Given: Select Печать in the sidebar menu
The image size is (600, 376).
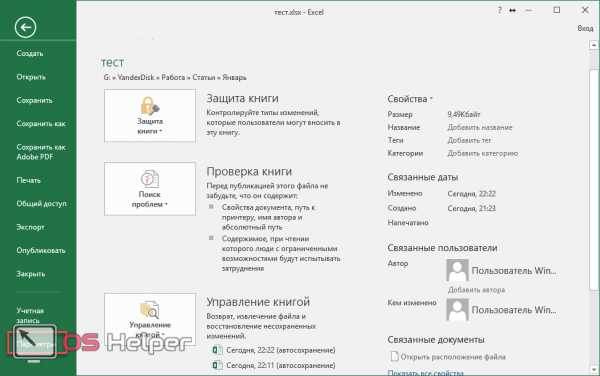Looking at the screenshot, I should (x=28, y=180).
